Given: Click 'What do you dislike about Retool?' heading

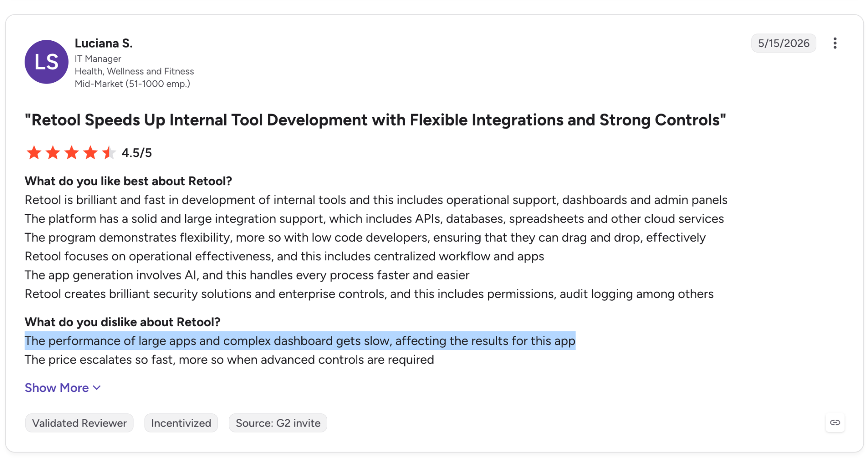Looking at the screenshot, I should pos(122,322).
